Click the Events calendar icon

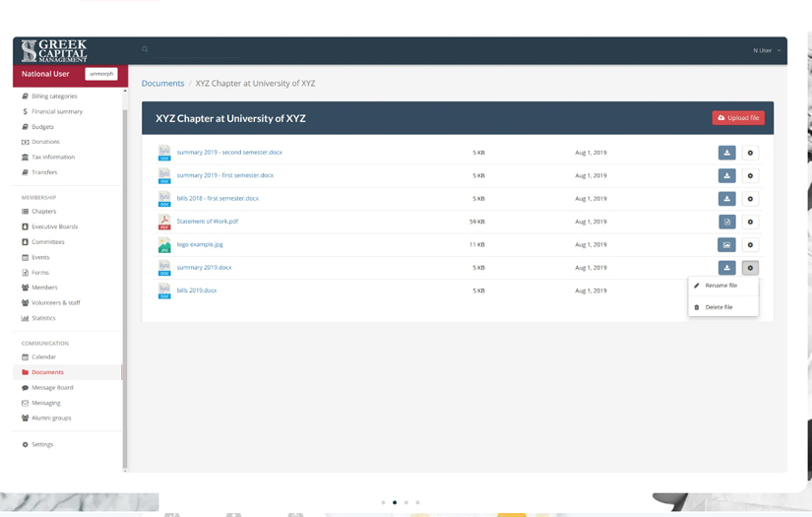click(x=25, y=257)
